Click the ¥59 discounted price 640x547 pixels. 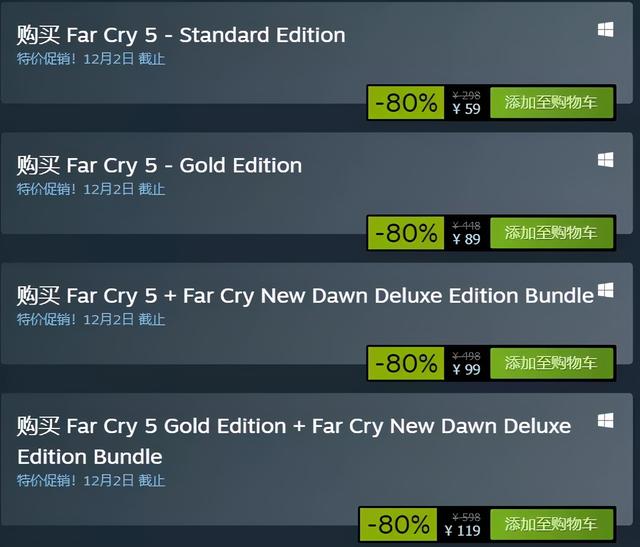click(x=467, y=109)
